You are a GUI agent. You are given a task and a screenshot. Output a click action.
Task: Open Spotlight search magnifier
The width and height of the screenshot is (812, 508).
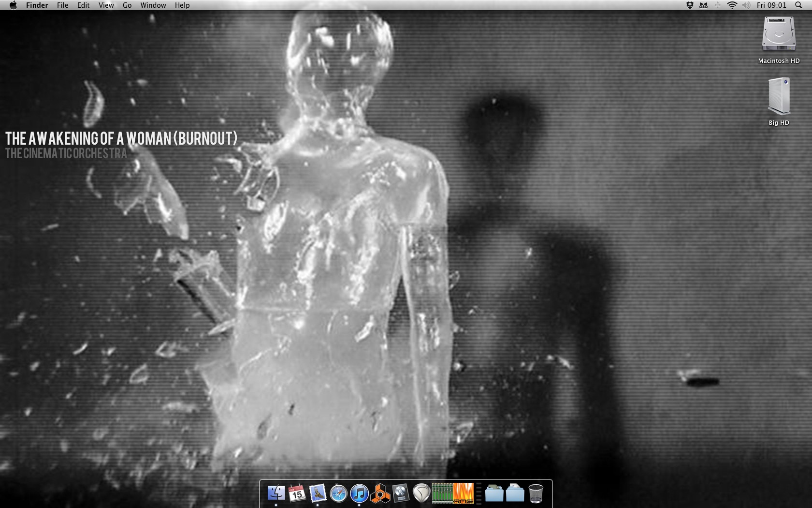point(798,5)
